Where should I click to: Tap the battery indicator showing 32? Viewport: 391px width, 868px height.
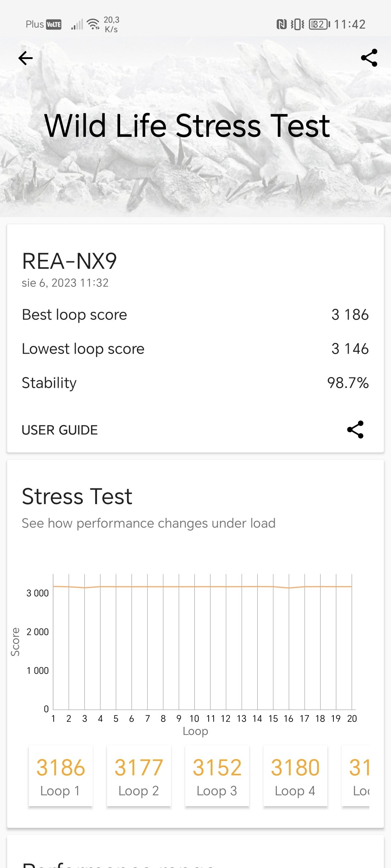(319, 24)
